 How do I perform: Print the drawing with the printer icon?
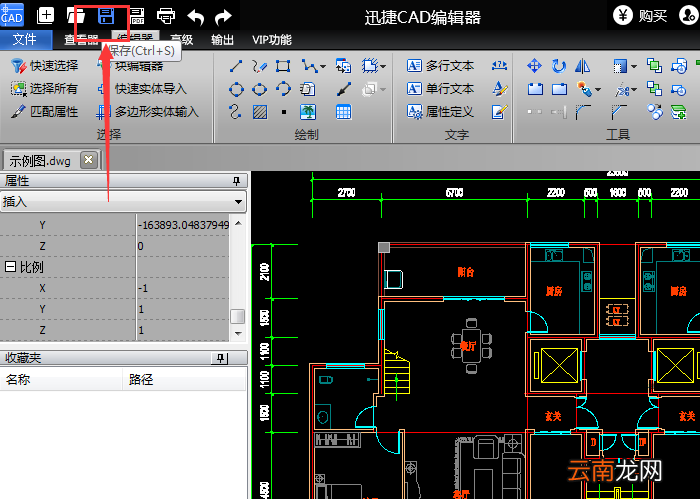[x=166, y=17]
